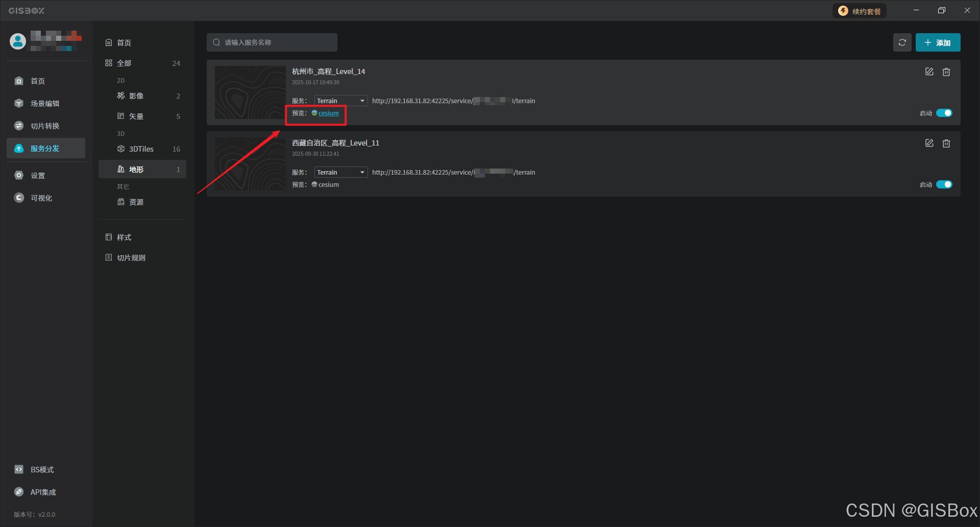Select 服务分发 service distribution
Screen dimensions: 980x527
(x=46, y=149)
